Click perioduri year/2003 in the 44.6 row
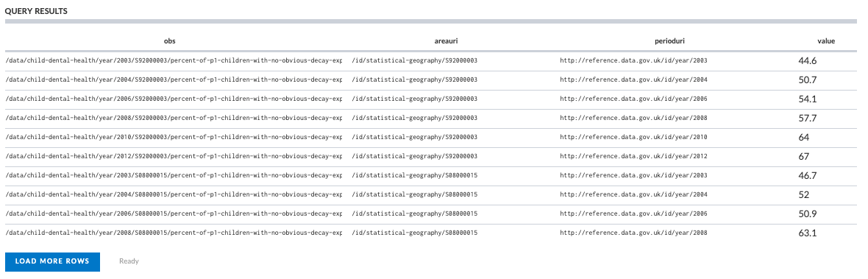868x279 pixels. (x=634, y=60)
